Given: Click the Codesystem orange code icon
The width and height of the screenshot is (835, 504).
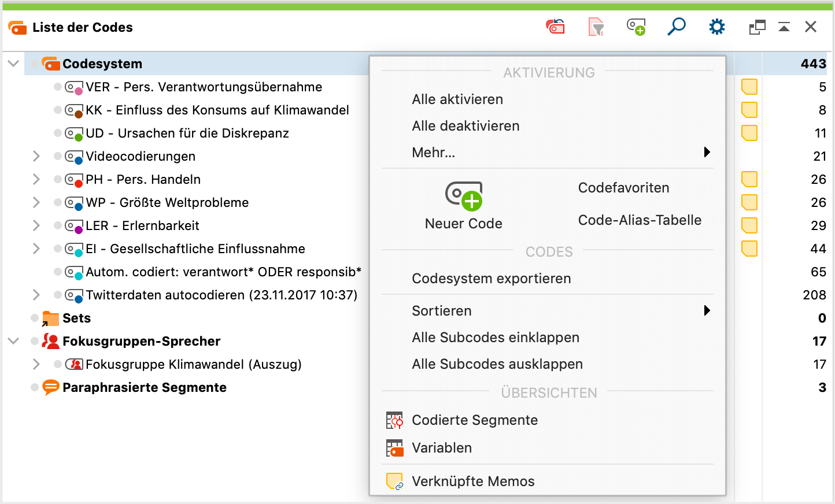Looking at the screenshot, I should click(x=51, y=64).
